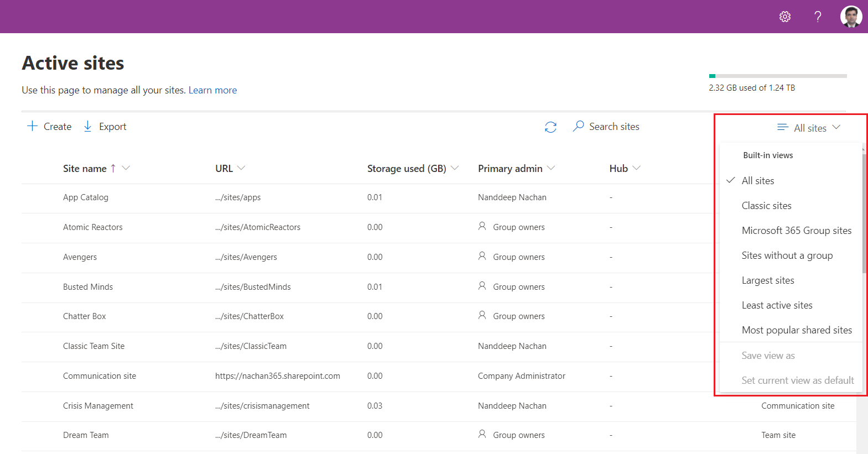This screenshot has height=454, width=868.
Task: Click the storage usage progress bar
Action: pyautogui.click(x=777, y=76)
